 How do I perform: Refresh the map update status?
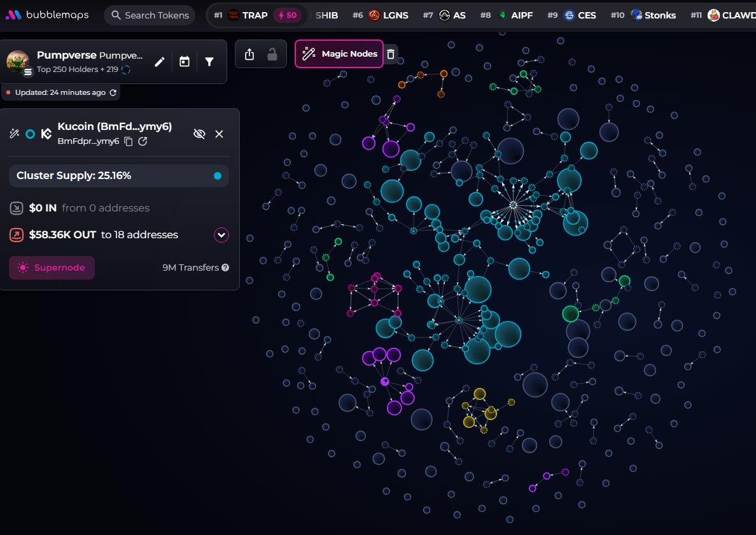click(113, 92)
